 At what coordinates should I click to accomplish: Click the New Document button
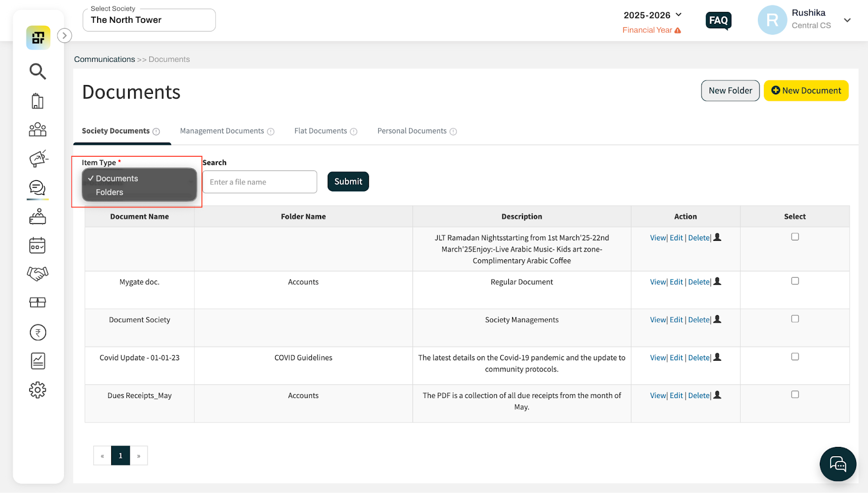[806, 91]
